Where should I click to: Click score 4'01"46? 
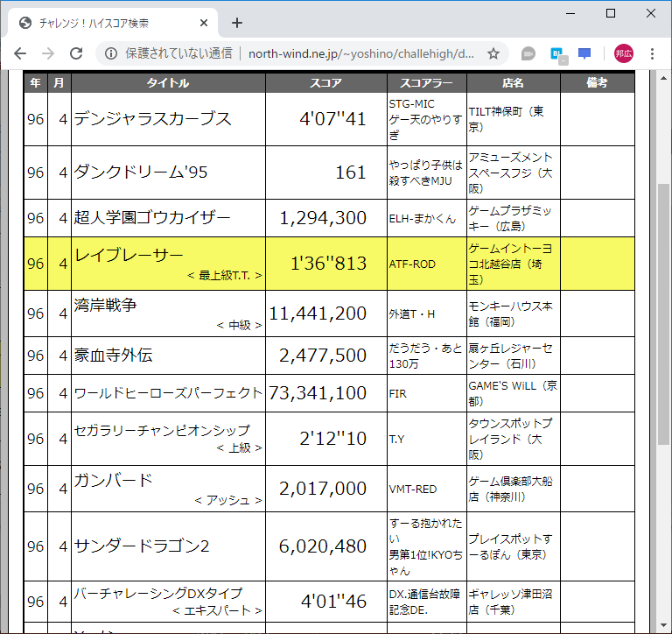tap(333, 602)
